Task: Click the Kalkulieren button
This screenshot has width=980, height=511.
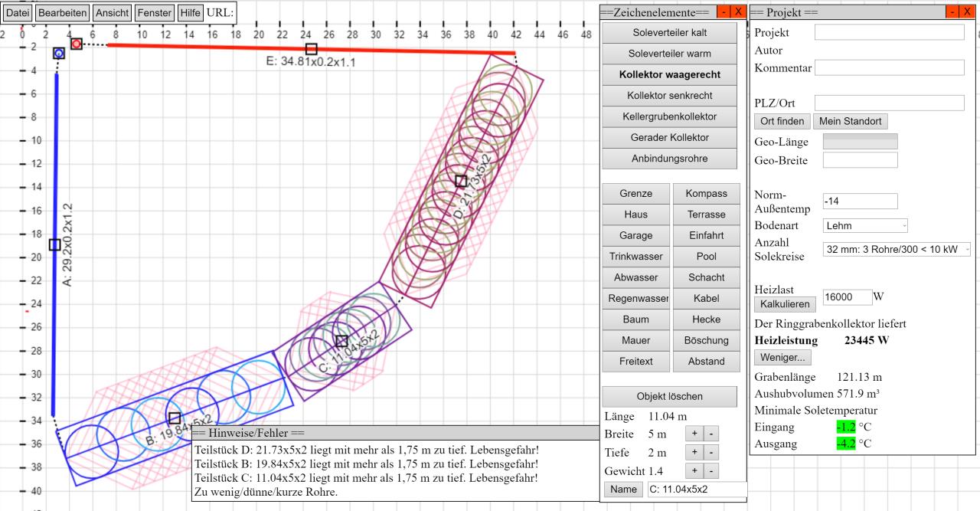Action: [785, 305]
